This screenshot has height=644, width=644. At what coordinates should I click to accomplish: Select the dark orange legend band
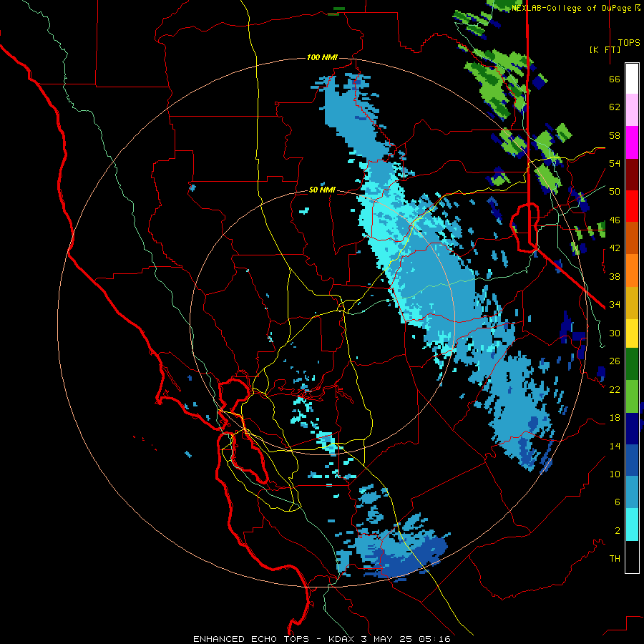click(632, 238)
